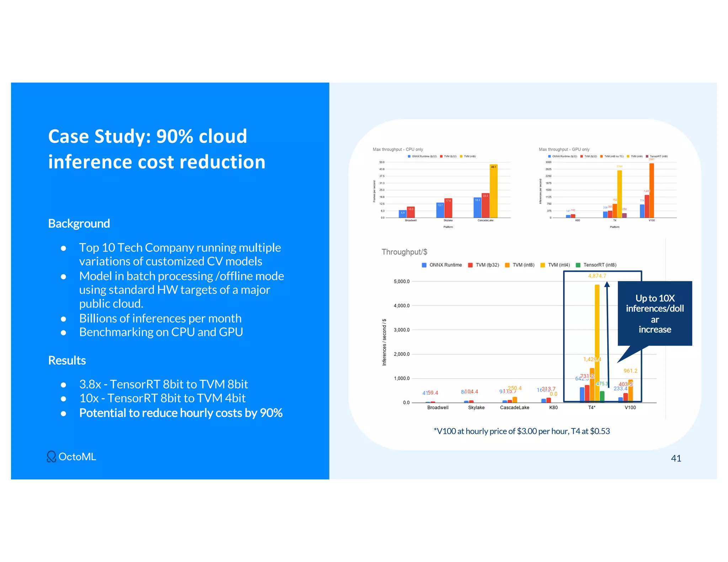Click the 961.2 data label near V100
This screenshot has width=728, height=562.
coord(631,371)
